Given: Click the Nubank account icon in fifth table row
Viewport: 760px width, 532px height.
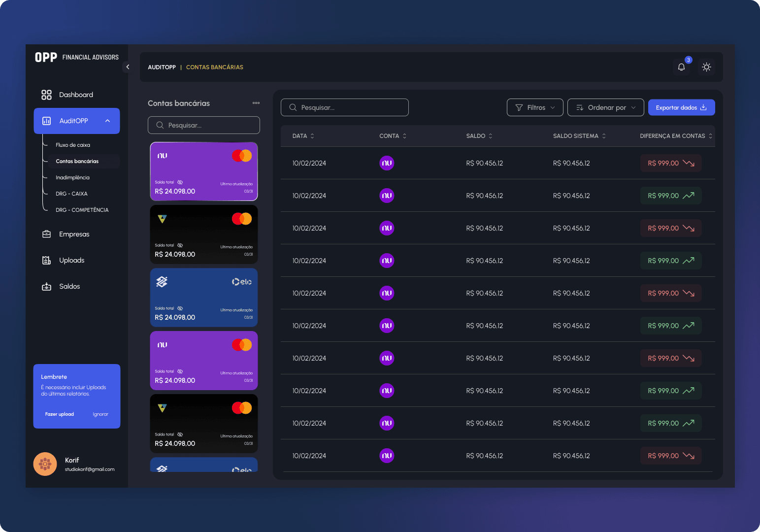Looking at the screenshot, I should [x=387, y=293].
